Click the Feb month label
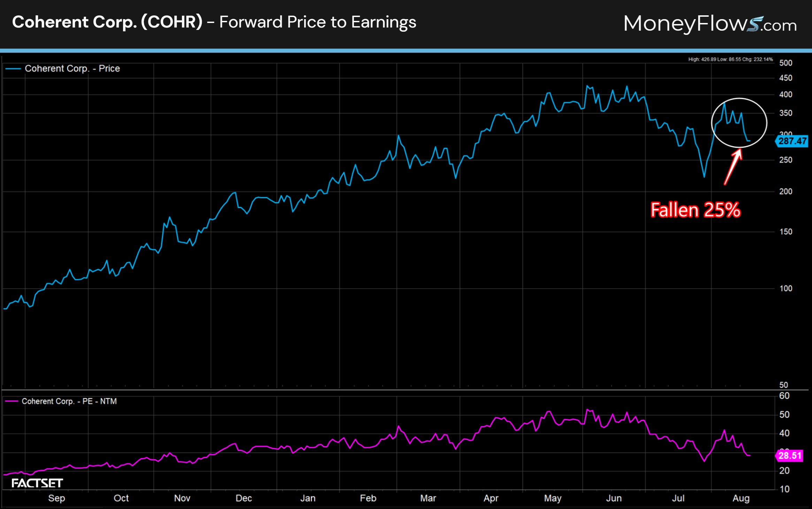 (368, 498)
